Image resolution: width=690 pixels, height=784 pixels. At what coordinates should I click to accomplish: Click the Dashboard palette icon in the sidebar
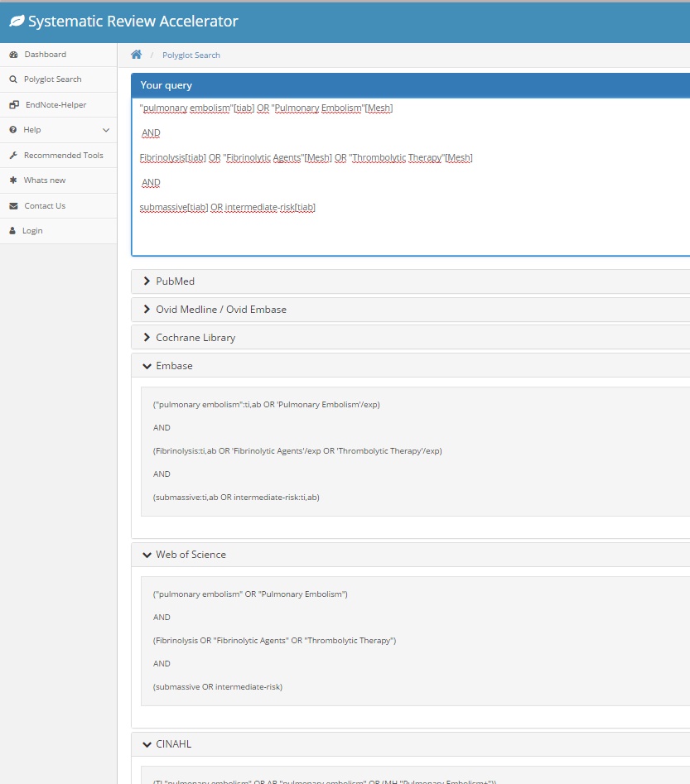pyautogui.click(x=13, y=55)
